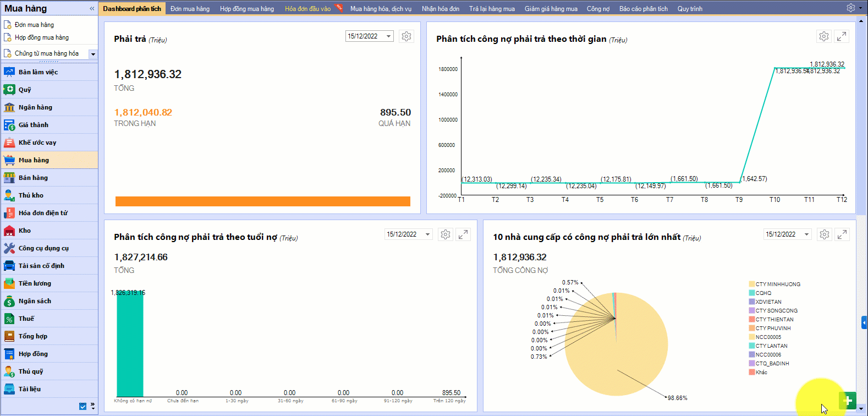Viewport: 868px width, 416px height.
Task: Click the Hợp đồng mua hàng shortcut link
Action: coord(42,37)
